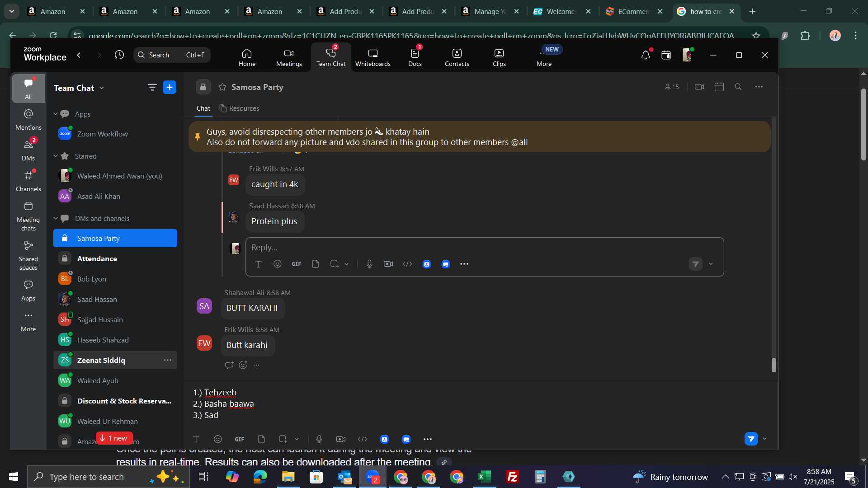Send the message with blue send button

point(751,439)
